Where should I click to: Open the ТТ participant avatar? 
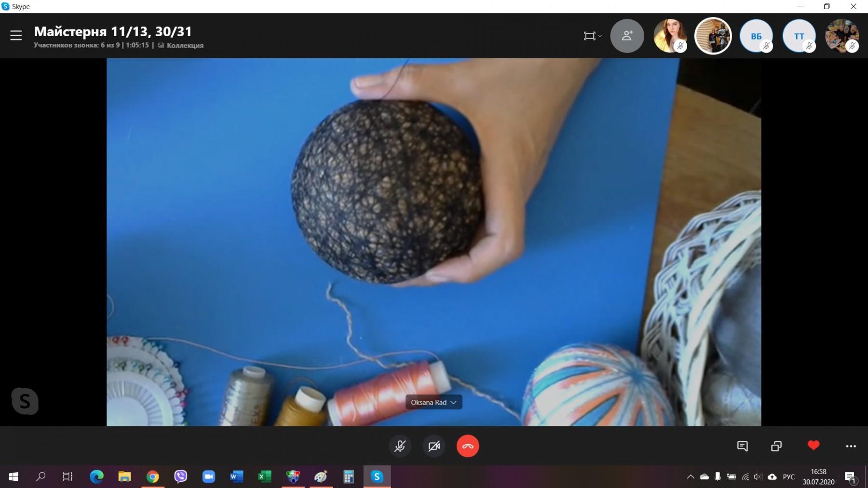[799, 36]
